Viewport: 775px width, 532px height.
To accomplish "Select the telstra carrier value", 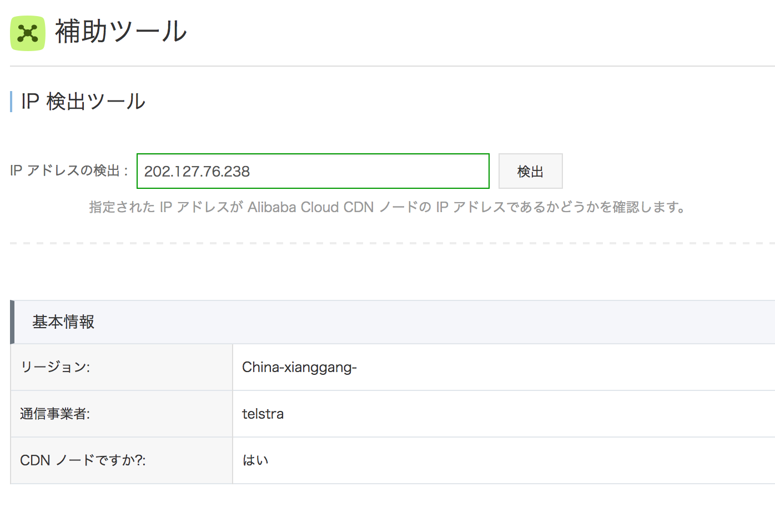I will 263,414.
